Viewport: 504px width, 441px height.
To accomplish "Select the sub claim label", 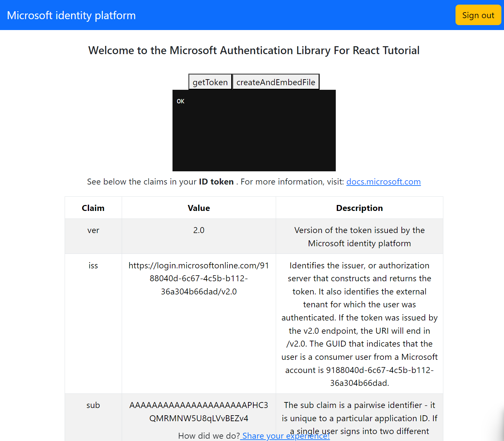I will click(93, 405).
